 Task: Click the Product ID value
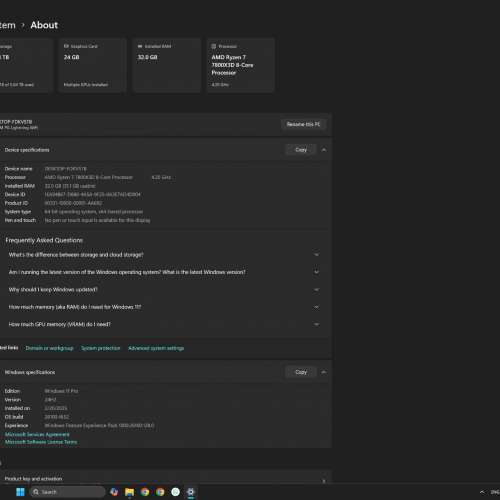[x=73, y=203]
